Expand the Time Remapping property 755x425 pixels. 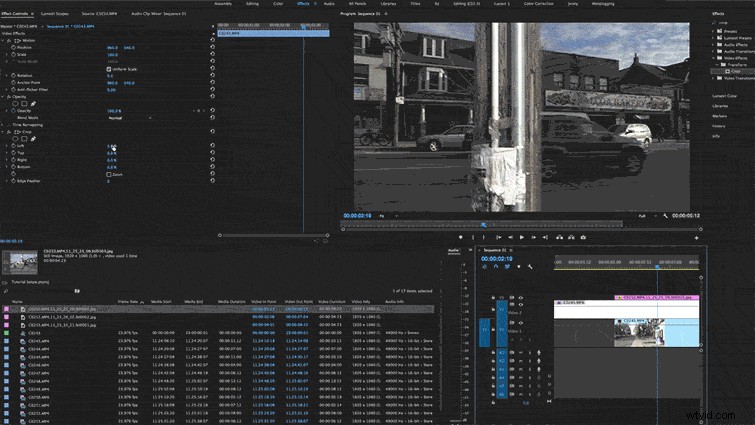3,125
